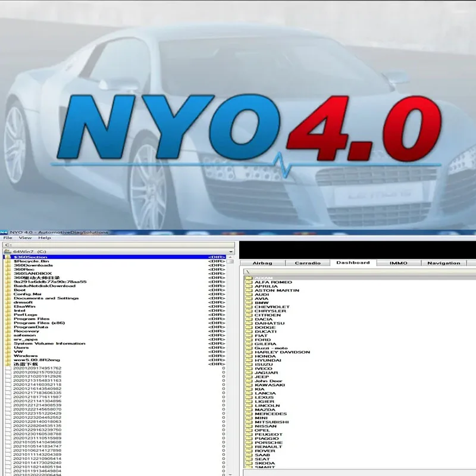Select the 'System Volume Information' row

115,344
